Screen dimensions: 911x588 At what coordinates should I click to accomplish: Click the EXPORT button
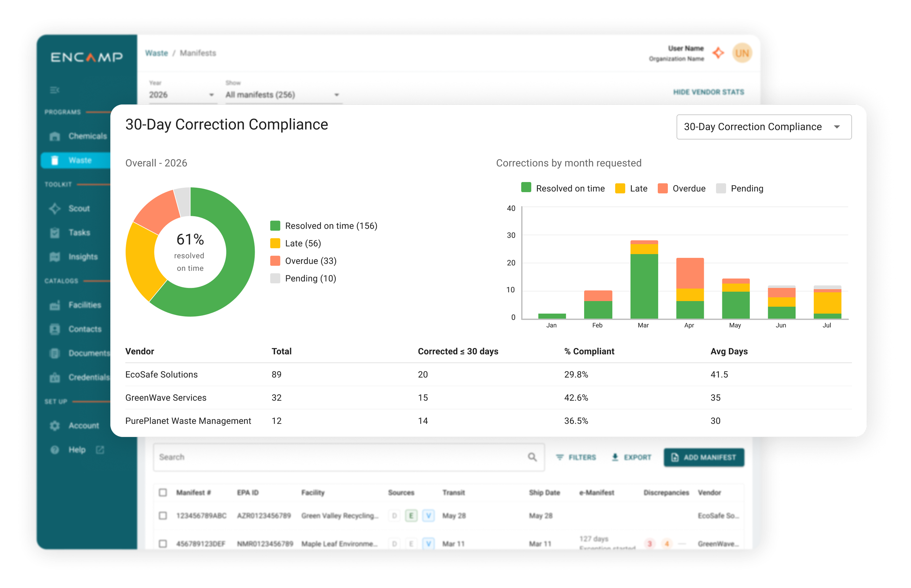(631, 457)
